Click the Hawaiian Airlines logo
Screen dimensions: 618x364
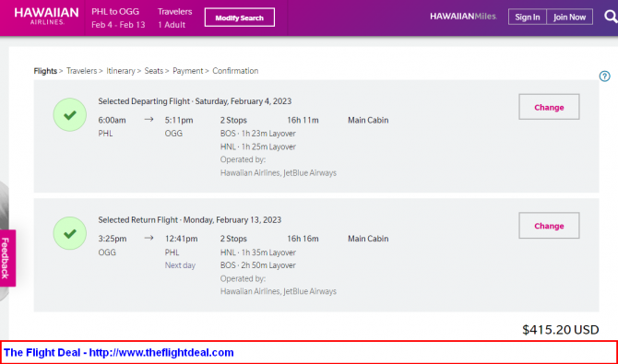(46, 17)
